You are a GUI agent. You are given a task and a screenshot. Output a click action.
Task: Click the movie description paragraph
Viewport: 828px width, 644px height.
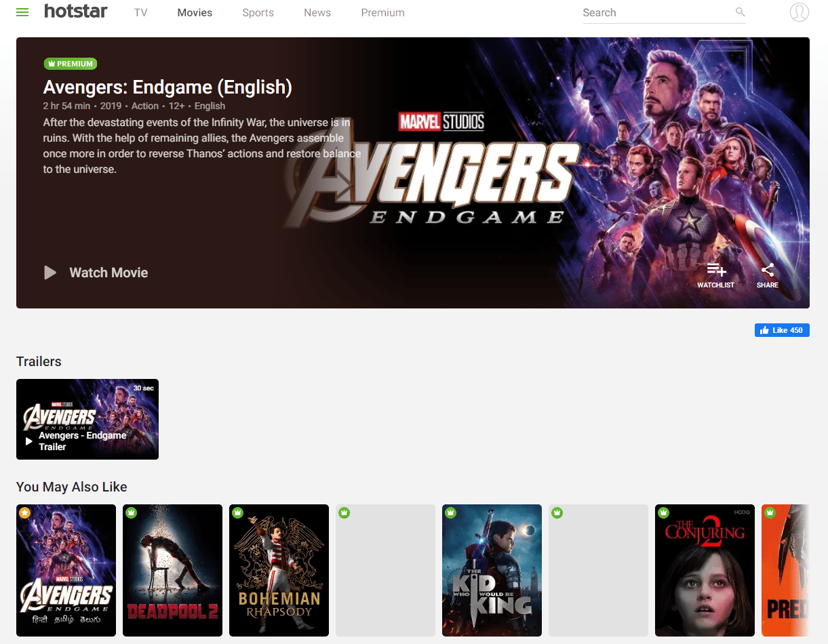point(202,146)
